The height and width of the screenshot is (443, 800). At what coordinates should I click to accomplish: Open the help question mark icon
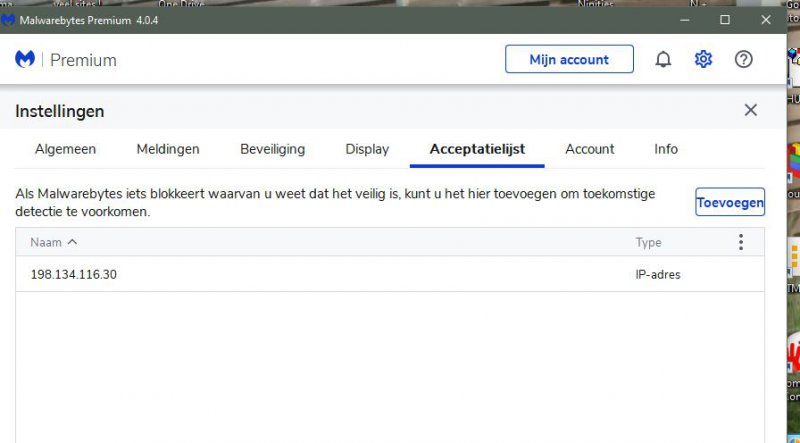[x=743, y=59]
